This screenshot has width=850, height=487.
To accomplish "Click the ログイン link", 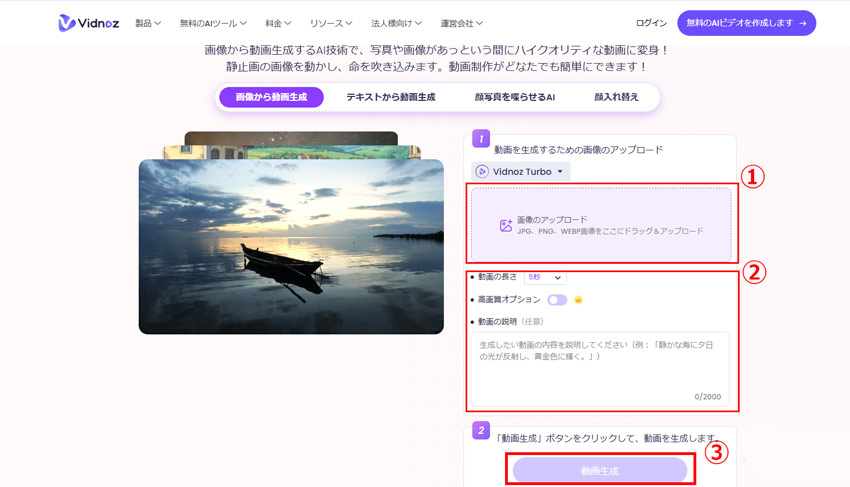I will pos(651,23).
